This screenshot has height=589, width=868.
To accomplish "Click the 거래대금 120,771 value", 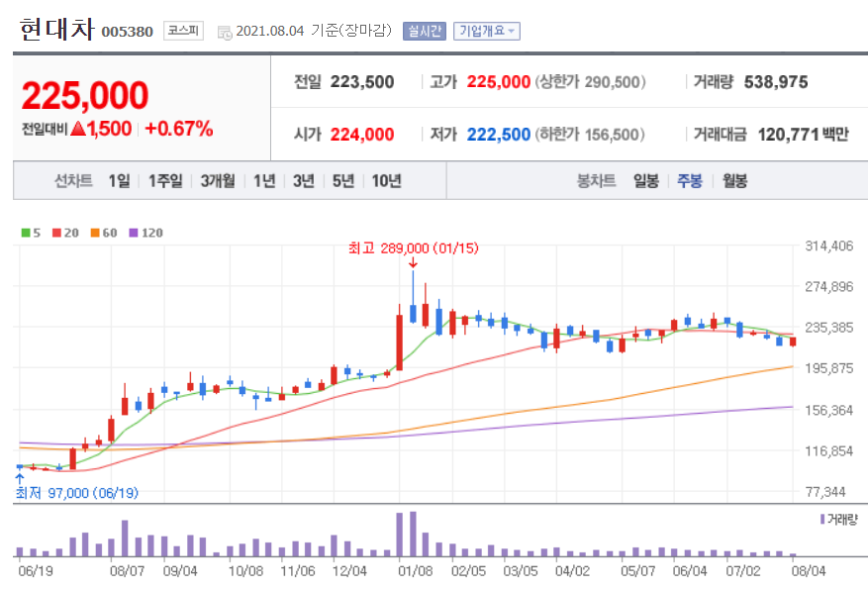I will tap(788, 134).
